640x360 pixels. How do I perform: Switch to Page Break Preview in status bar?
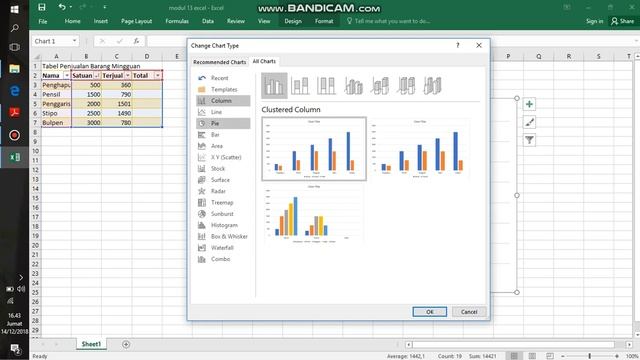[x=550, y=356]
